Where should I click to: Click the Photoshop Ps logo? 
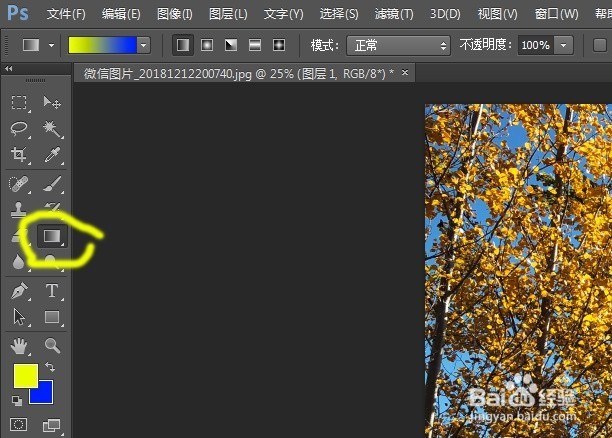(18, 13)
